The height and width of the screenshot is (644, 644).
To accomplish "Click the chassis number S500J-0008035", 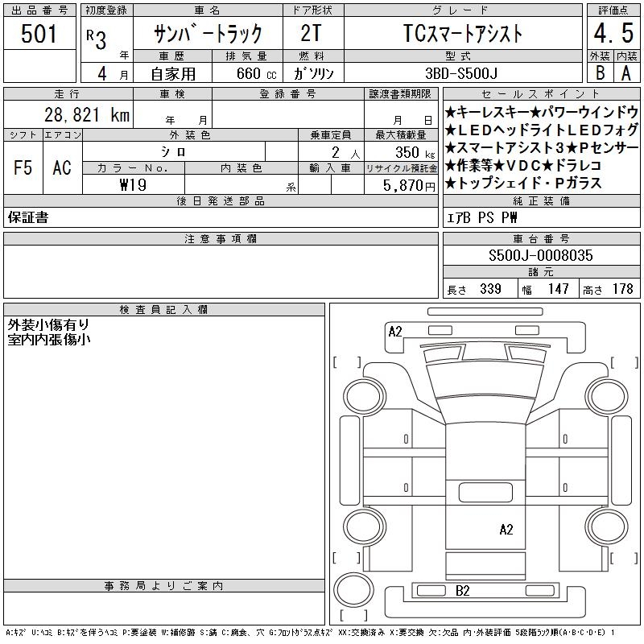I will [x=540, y=255].
